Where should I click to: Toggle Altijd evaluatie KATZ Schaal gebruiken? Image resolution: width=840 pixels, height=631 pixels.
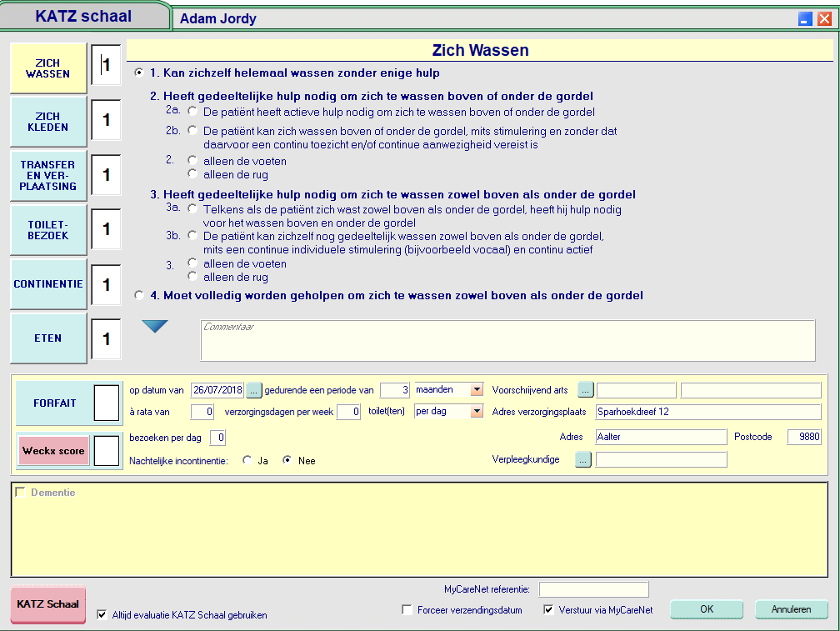point(102,615)
